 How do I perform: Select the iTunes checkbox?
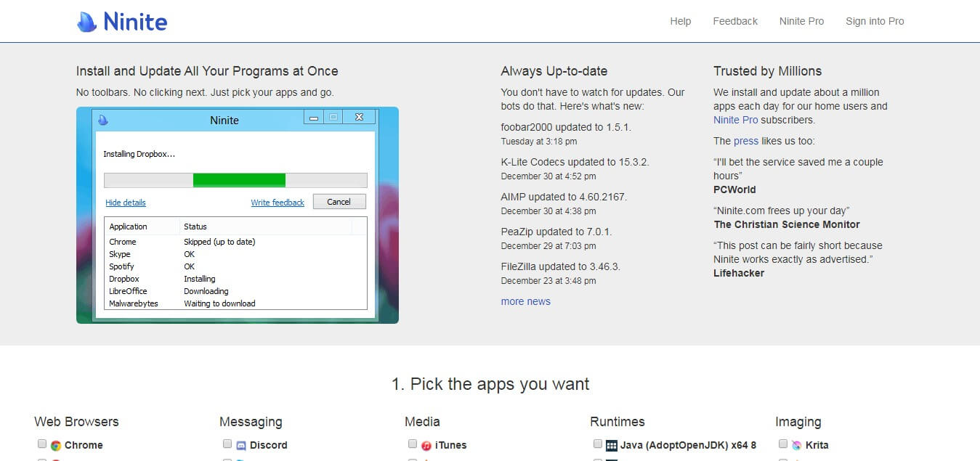(x=413, y=444)
